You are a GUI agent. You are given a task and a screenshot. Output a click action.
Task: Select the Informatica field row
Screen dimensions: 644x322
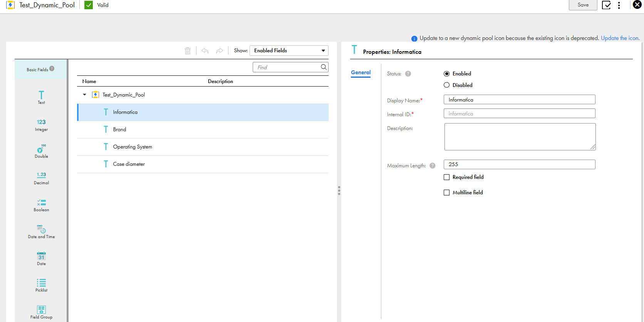[203, 112]
